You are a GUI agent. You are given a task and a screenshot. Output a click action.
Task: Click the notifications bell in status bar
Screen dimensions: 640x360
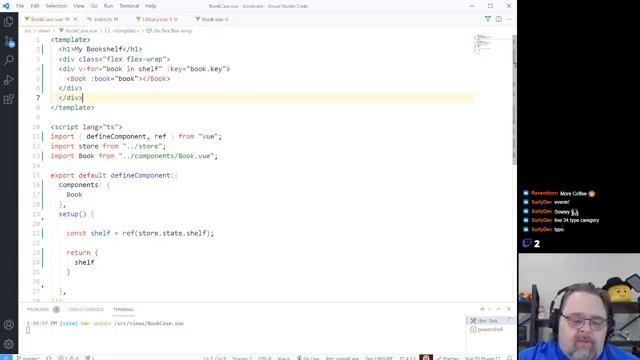(x=509, y=358)
